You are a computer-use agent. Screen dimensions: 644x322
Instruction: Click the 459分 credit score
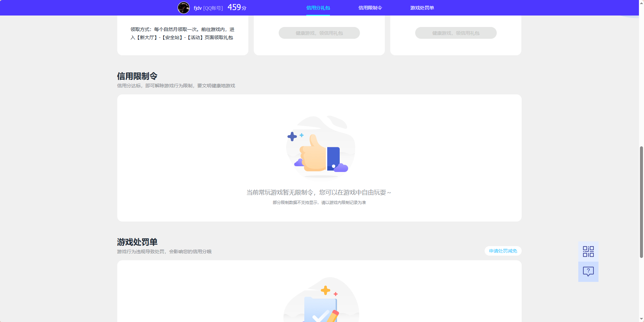click(x=237, y=7)
